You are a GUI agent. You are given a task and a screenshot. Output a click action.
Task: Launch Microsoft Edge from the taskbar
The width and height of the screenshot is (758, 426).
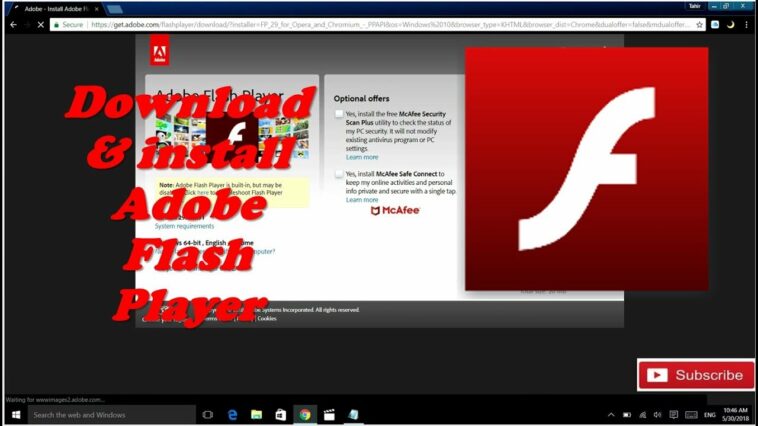[x=233, y=415]
